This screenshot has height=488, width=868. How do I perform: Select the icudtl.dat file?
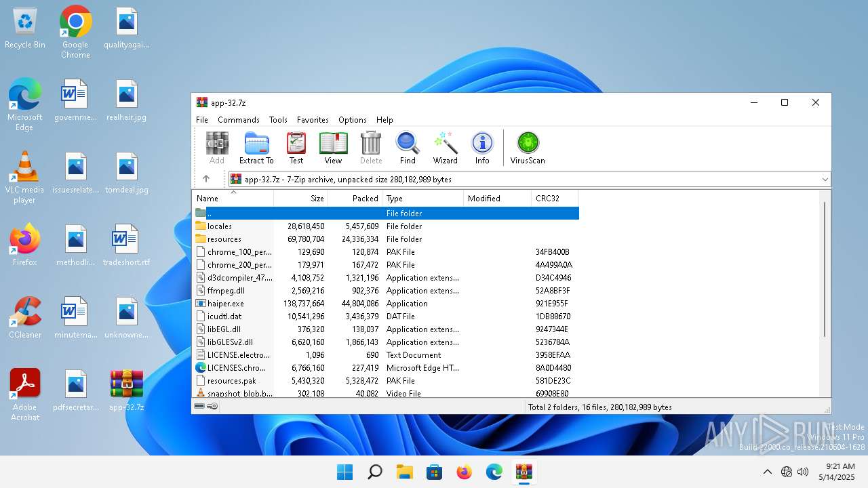tap(386, 317)
